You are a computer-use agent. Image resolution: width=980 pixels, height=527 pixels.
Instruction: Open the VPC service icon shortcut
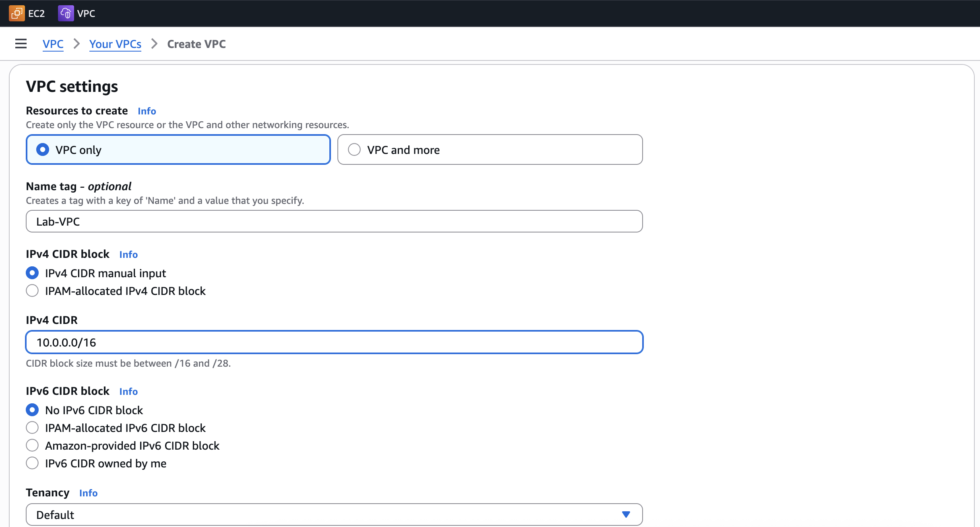(x=66, y=13)
